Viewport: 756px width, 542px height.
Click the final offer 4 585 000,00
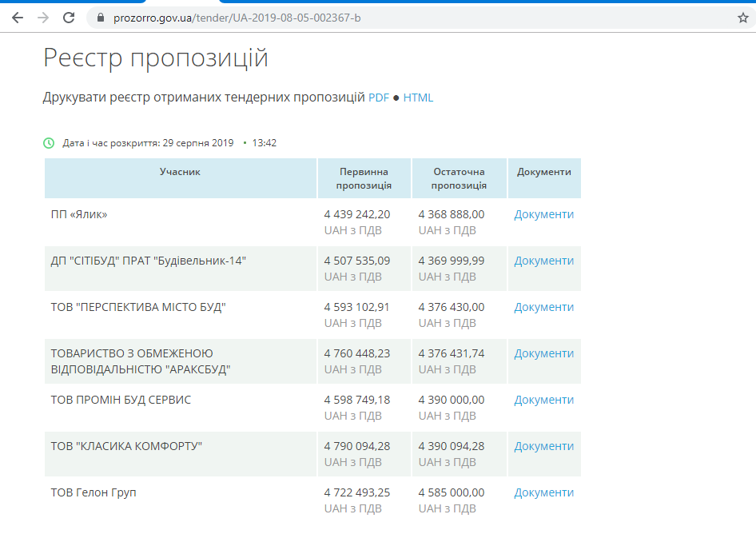click(x=452, y=492)
